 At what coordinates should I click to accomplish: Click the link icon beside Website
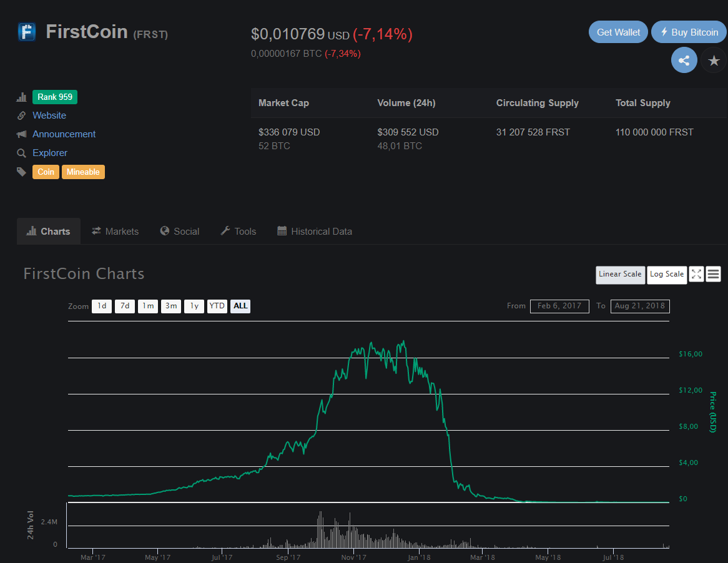tap(21, 115)
